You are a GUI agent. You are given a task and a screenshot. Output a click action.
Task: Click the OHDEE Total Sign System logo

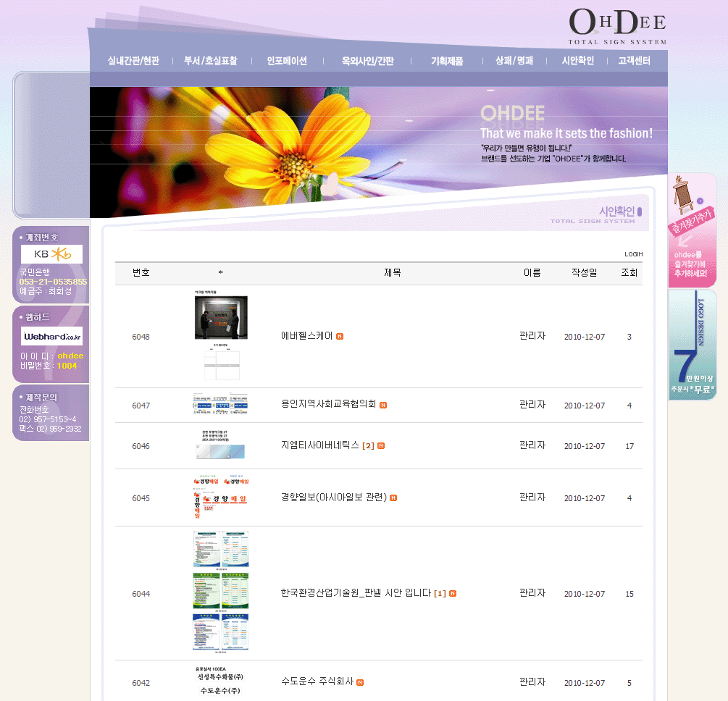[x=617, y=27]
